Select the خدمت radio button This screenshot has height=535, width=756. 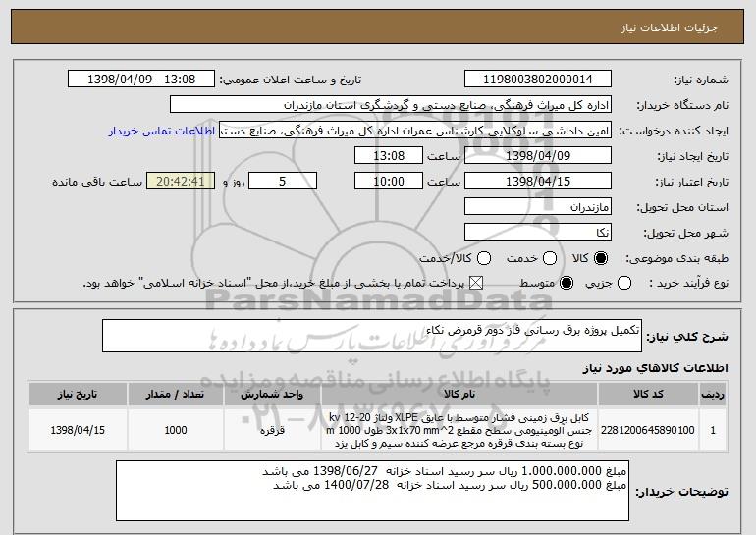coord(550,258)
